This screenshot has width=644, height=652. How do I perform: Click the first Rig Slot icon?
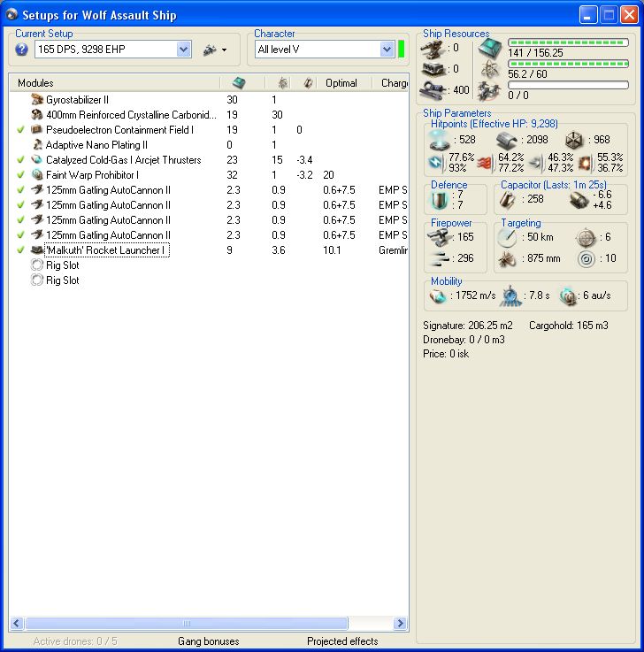click(37, 265)
